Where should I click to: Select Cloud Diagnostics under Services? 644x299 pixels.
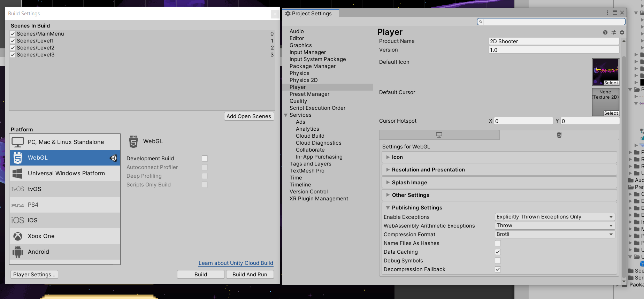pos(319,143)
